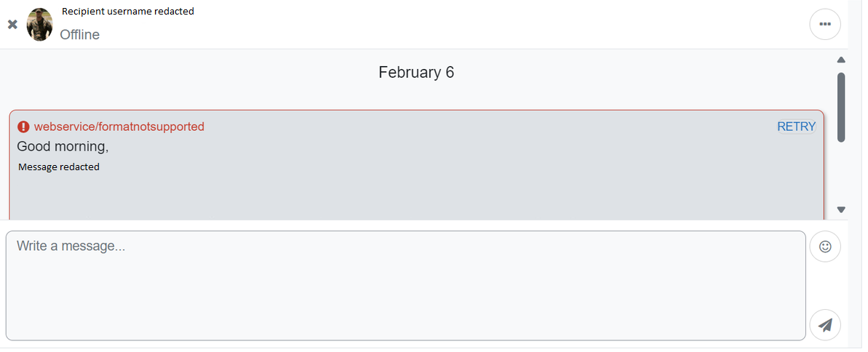The image size is (868, 352).
Task: Click the red error exclamation icon
Action: tap(23, 127)
